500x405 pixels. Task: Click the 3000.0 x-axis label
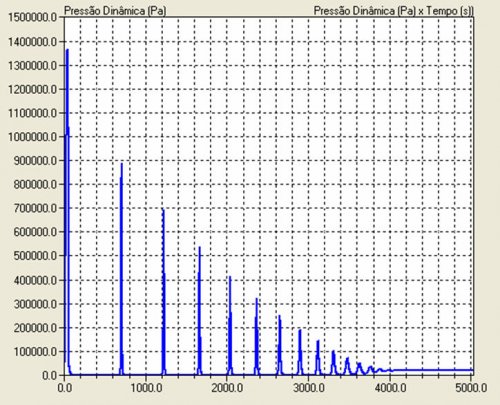point(309,388)
